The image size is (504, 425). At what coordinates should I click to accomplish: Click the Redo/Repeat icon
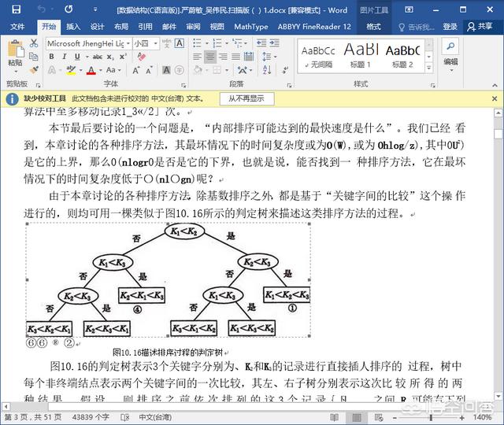[69, 9]
